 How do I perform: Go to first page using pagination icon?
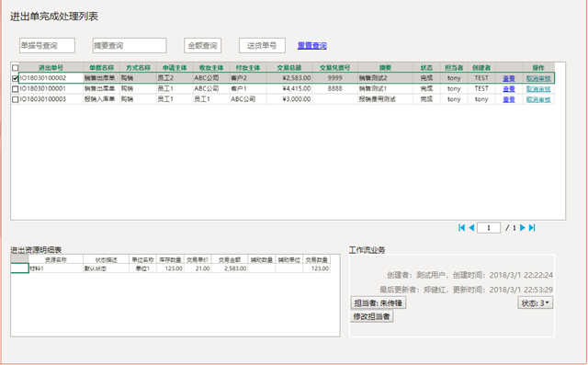click(x=461, y=228)
